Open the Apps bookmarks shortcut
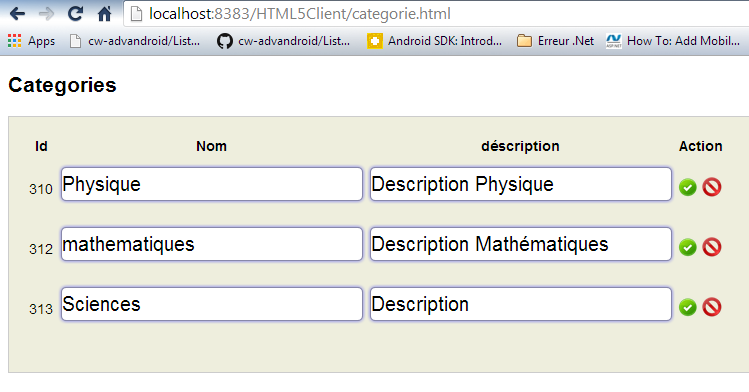This screenshot has height=392, width=749. [x=32, y=41]
